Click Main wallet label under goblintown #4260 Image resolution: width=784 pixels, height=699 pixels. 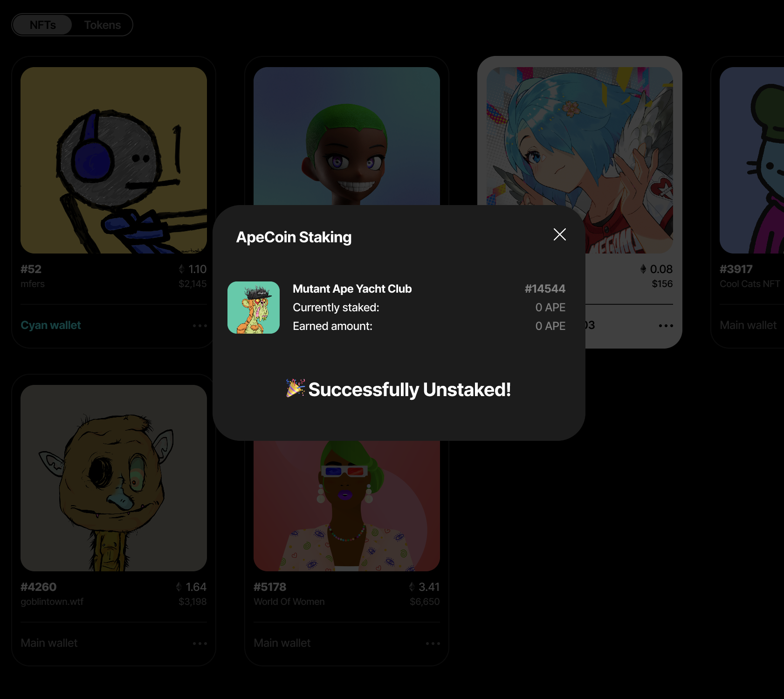point(49,643)
